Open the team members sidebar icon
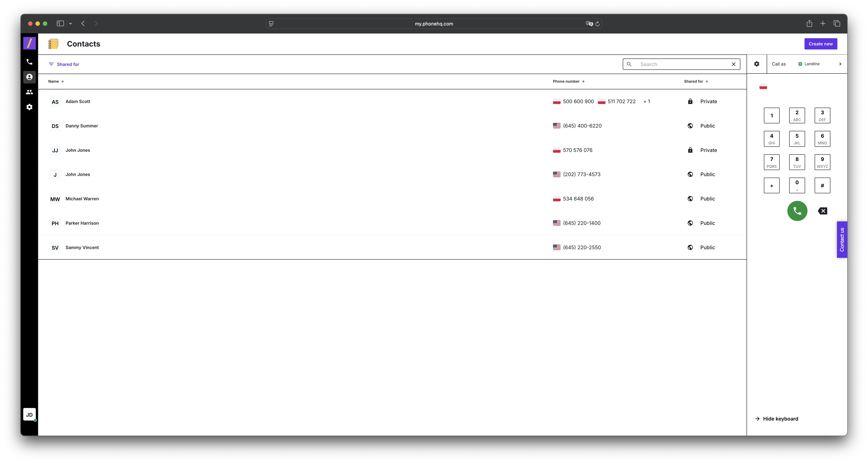Image resolution: width=868 pixels, height=463 pixels. pos(29,92)
